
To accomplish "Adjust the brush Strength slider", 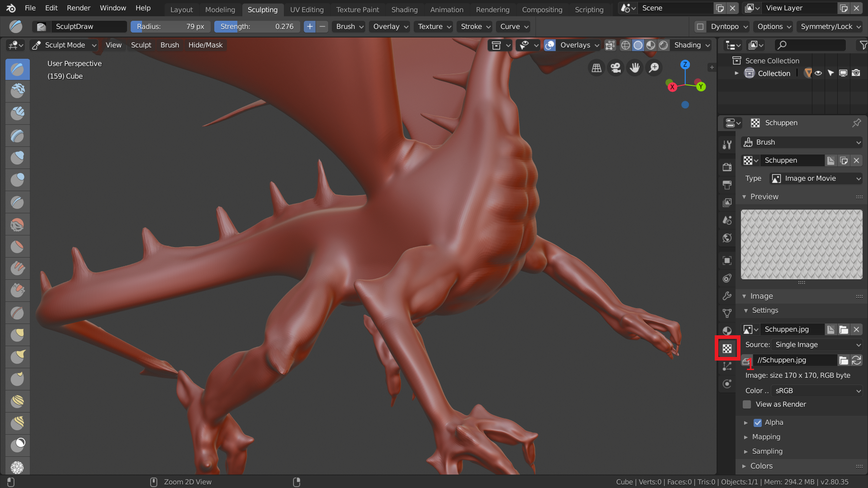I will [x=257, y=27].
